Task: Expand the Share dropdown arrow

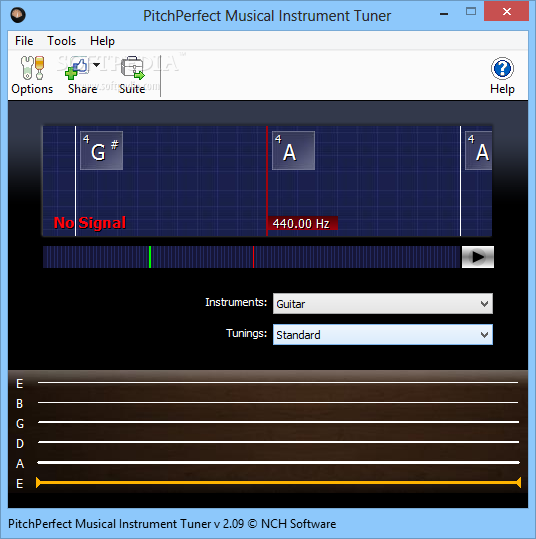Action: pos(97,65)
